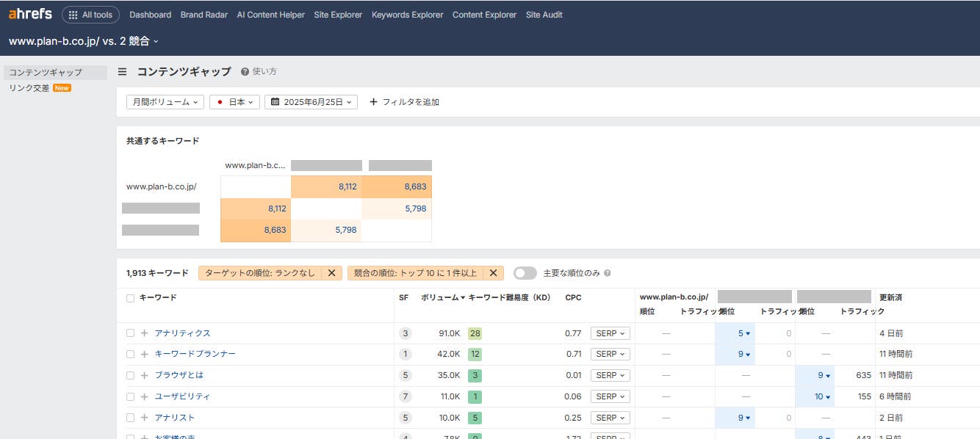Open Content Explorer
980x439 pixels.
tap(484, 15)
